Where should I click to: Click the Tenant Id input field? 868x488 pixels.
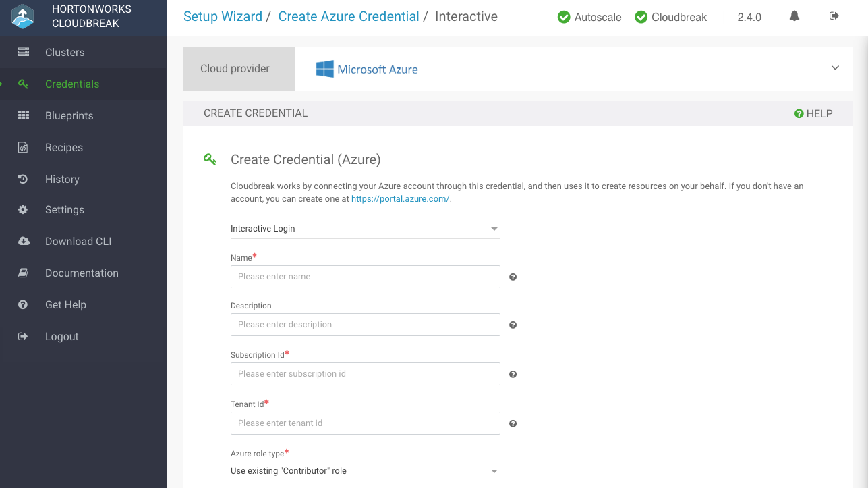tap(365, 423)
